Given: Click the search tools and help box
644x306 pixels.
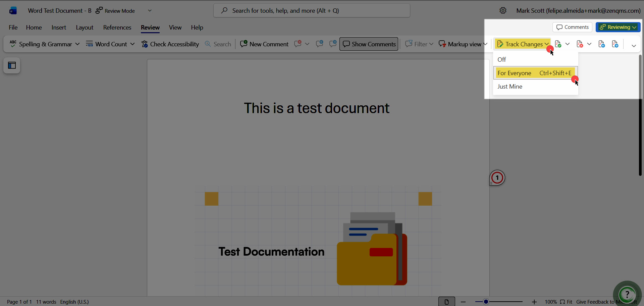Looking at the screenshot, I should pos(312,11).
